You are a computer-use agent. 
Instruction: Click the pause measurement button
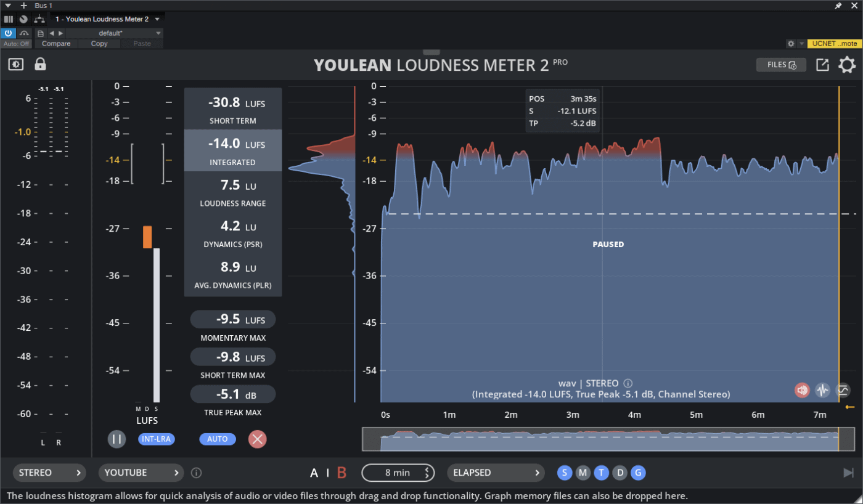(x=117, y=439)
